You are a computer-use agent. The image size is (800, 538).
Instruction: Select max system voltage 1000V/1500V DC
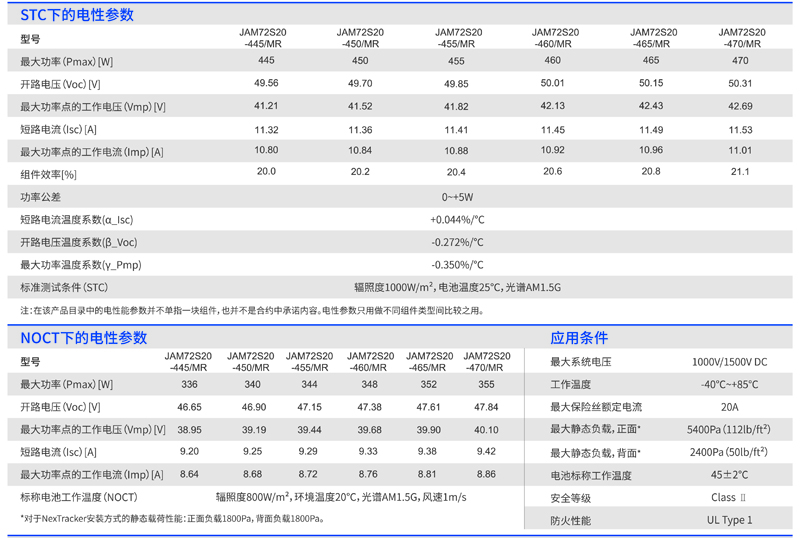point(730,362)
